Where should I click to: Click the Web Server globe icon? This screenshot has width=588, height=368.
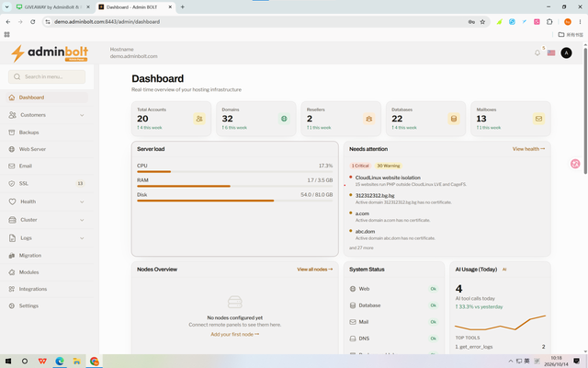point(12,149)
